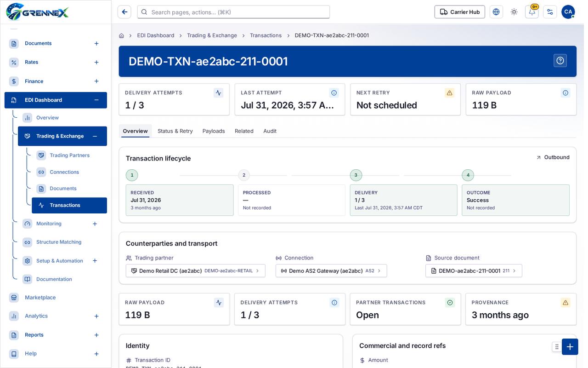Expand the Documents sidebar section
The width and height of the screenshot is (588, 368).
pyautogui.click(x=96, y=44)
